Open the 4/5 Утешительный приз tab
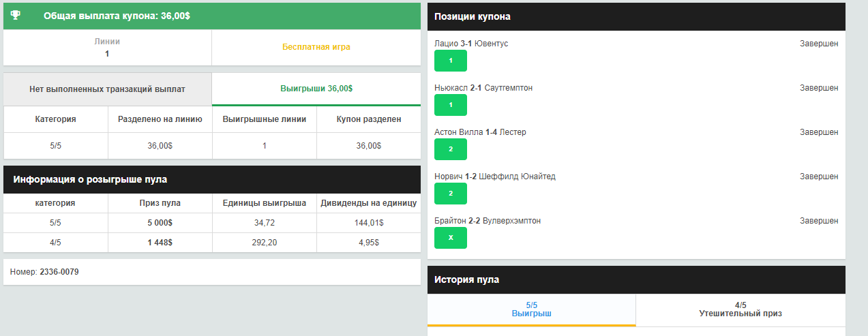 point(740,309)
